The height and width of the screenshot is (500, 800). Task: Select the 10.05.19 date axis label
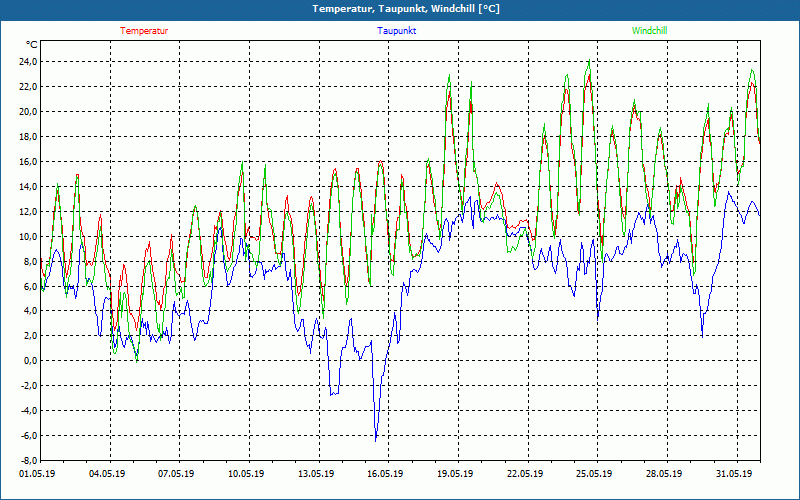click(246, 474)
